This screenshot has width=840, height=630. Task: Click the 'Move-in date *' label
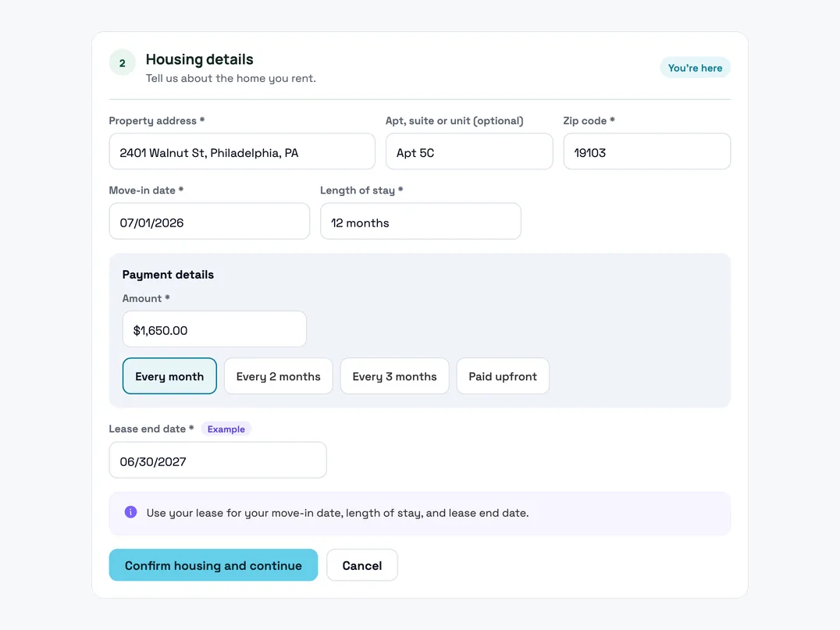(x=146, y=190)
